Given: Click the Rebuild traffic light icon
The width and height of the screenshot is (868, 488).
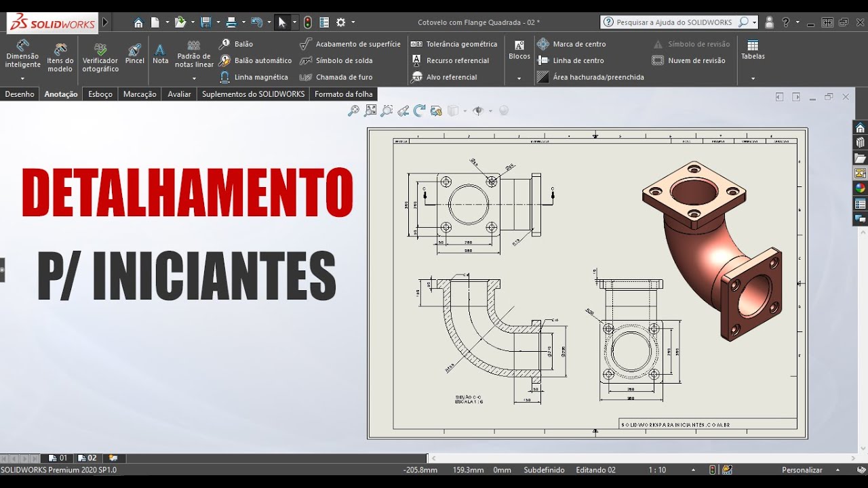Looking at the screenshot, I should 308,22.
